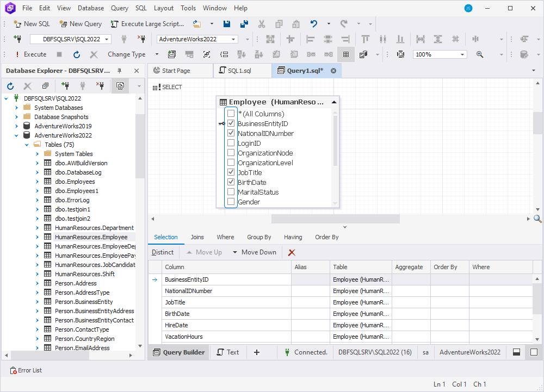Open the 100% zoom level dropdown
This screenshot has width=544, height=392.
[462, 54]
